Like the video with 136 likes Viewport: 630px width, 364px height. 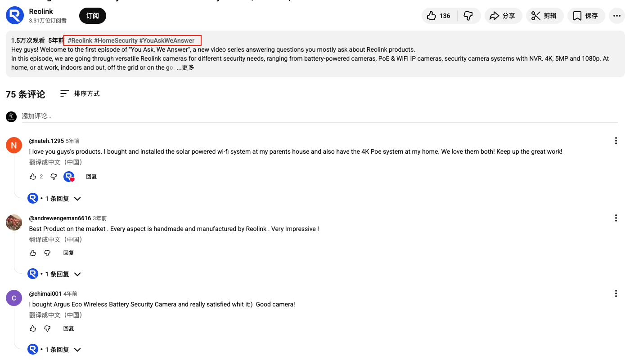click(439, 16)
